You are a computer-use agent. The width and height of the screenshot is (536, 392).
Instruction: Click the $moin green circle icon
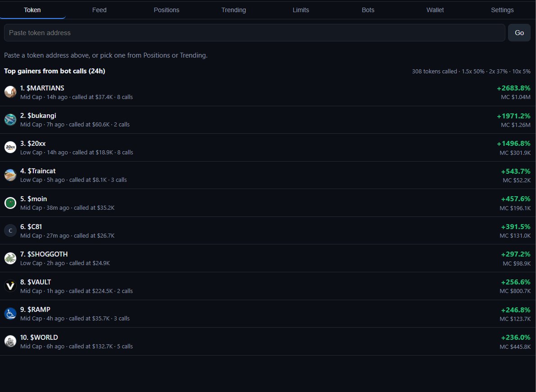pyautogui.click(x=10, y=203)
